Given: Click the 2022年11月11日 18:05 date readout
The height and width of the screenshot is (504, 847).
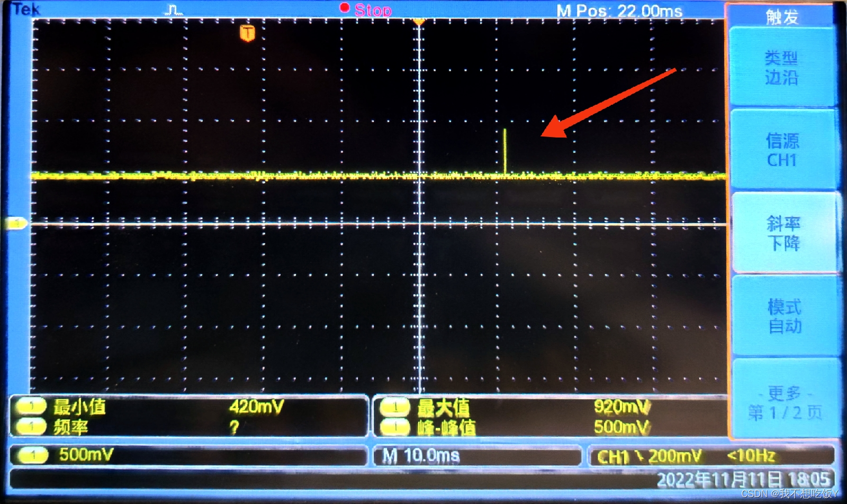Looking at the screenshot, I should (743, 480).
